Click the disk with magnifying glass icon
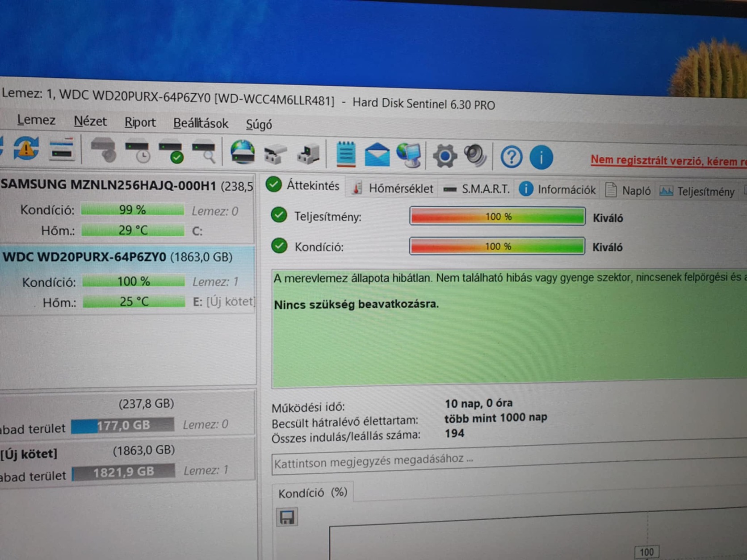Viewport: 747px width, 560px height. click(x=204, y=152)
